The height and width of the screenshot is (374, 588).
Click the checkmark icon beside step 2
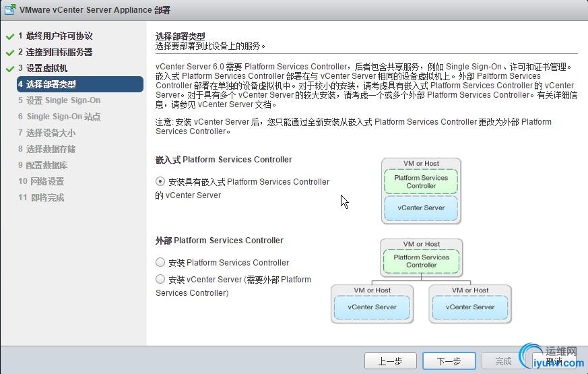coord(10,53)
